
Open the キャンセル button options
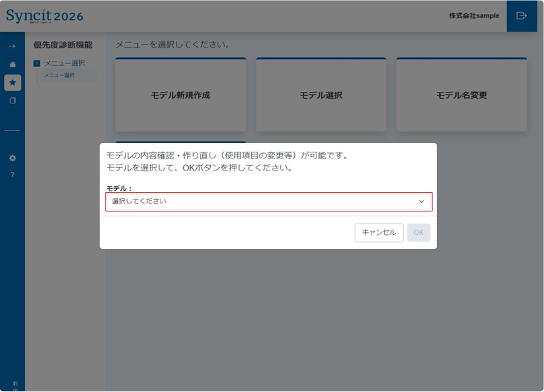click(x=379, y=232)
